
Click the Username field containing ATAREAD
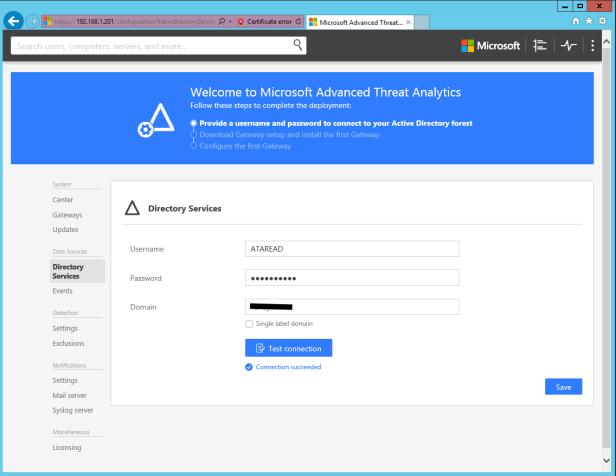pos(352,249)
